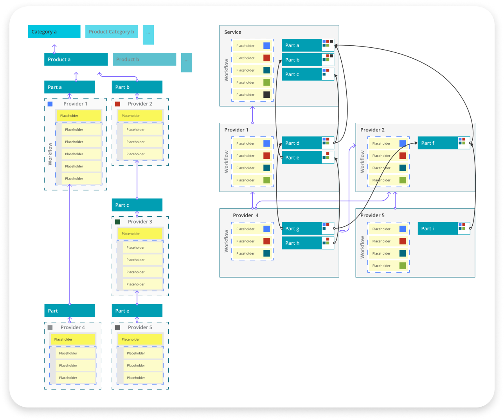504x420 pixels.
Task: Click the yellow highlighted Placeholder in Provider 3
Action: point(140,233)
